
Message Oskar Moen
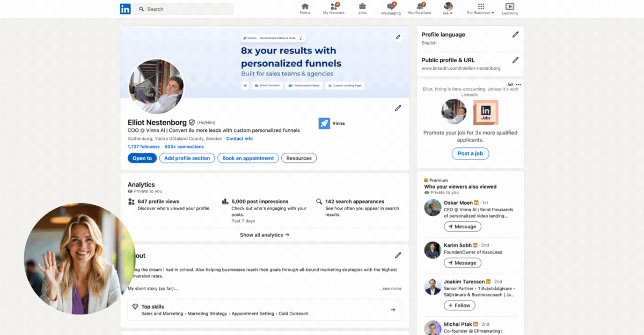point(462,226)
